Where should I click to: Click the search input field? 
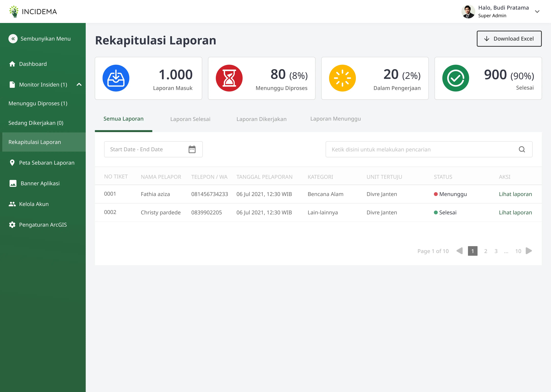coord(429,149)
